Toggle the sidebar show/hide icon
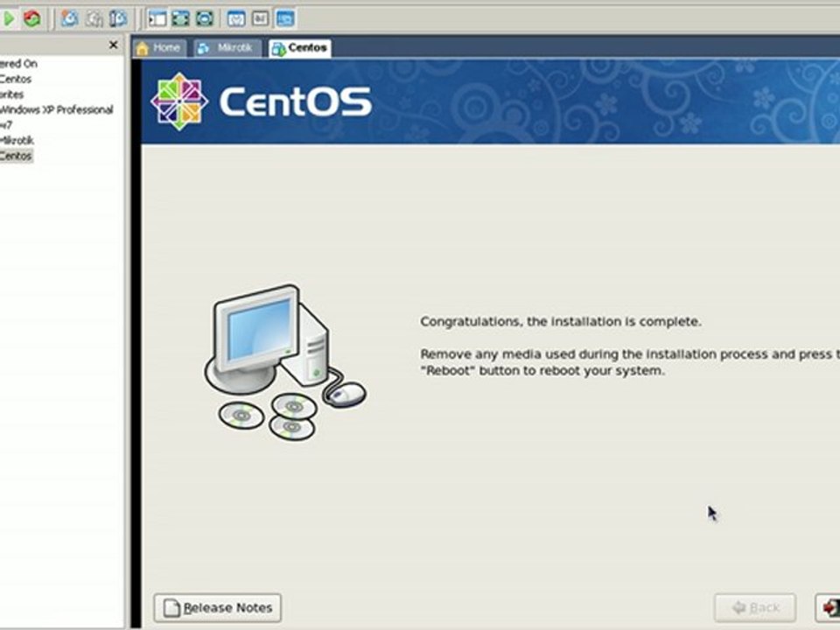Viewport: 840px width, 630px height. 157,18
